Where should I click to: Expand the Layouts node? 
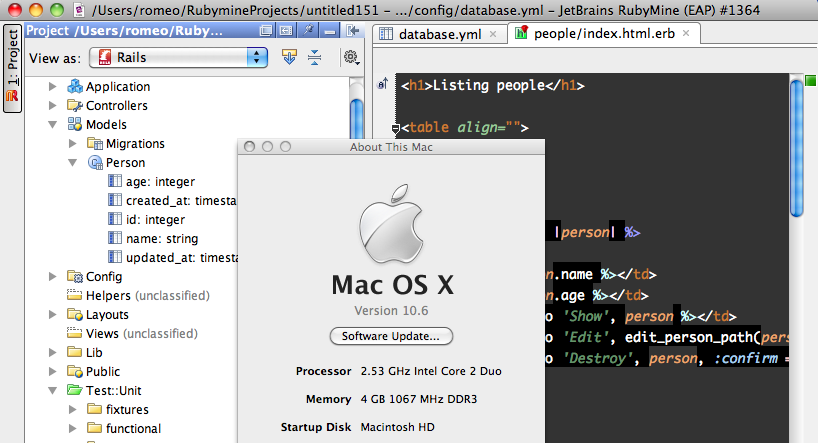(x=53, y=315)
